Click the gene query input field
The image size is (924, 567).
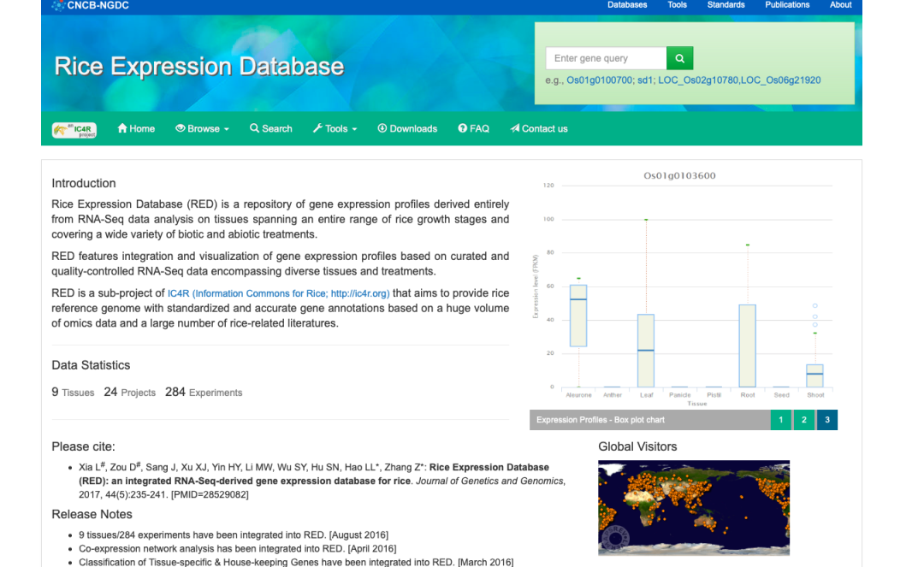point(606,58)
